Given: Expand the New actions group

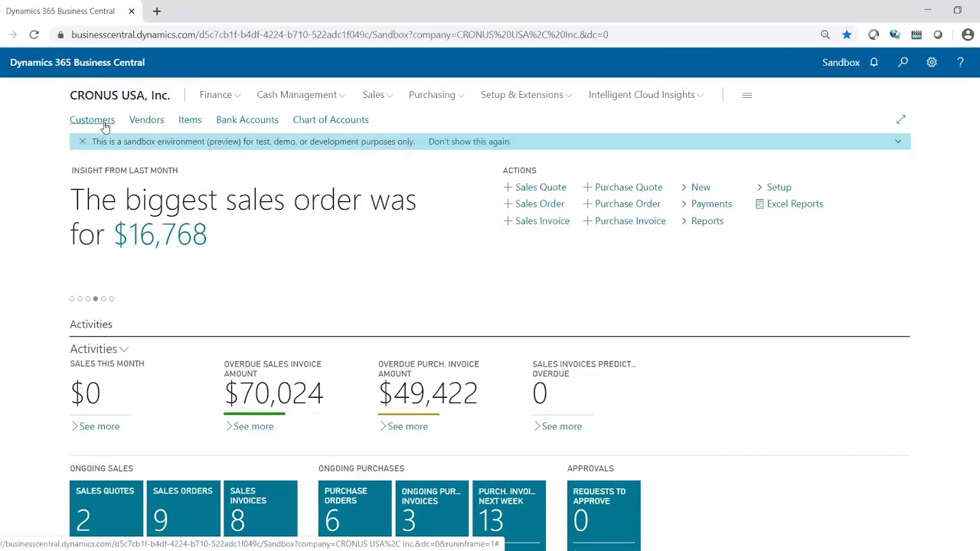Looking at the screenshot, I should [x=695, y=187].
